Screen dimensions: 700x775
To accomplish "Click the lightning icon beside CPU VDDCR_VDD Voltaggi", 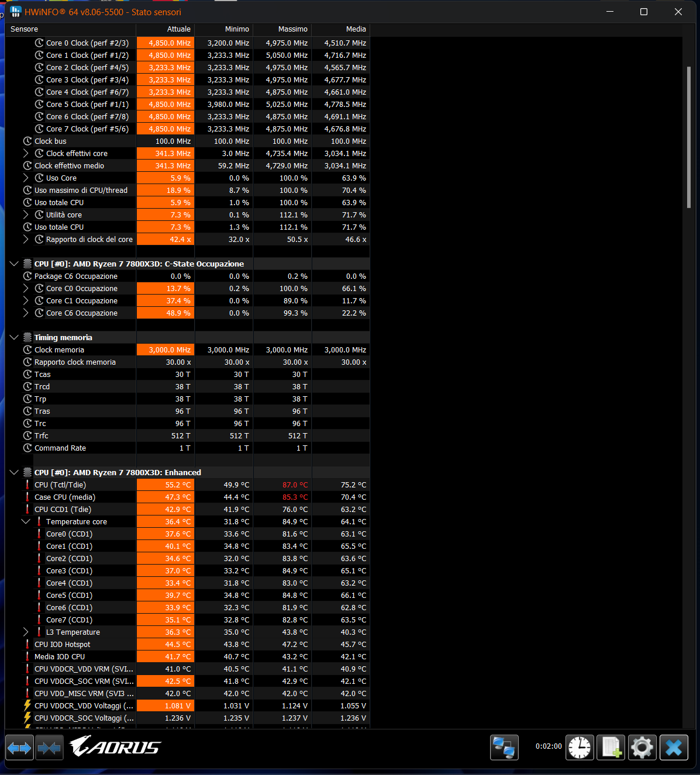I will point(27,705).
